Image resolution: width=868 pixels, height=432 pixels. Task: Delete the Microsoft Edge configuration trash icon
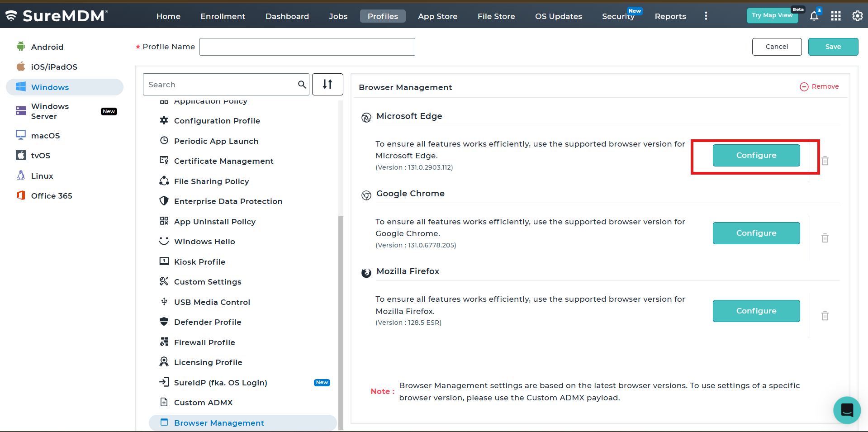tap(825, 161)
